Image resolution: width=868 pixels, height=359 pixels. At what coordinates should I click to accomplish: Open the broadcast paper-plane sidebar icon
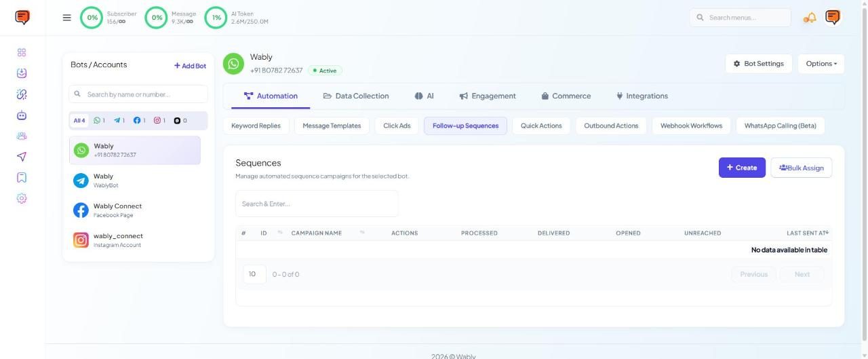click(x=22, y=157)
